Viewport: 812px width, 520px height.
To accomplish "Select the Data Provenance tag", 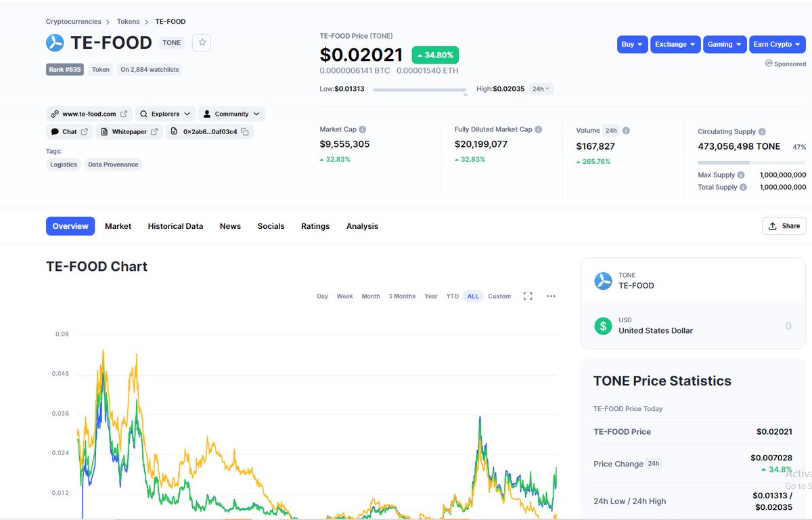I will 113,165.
